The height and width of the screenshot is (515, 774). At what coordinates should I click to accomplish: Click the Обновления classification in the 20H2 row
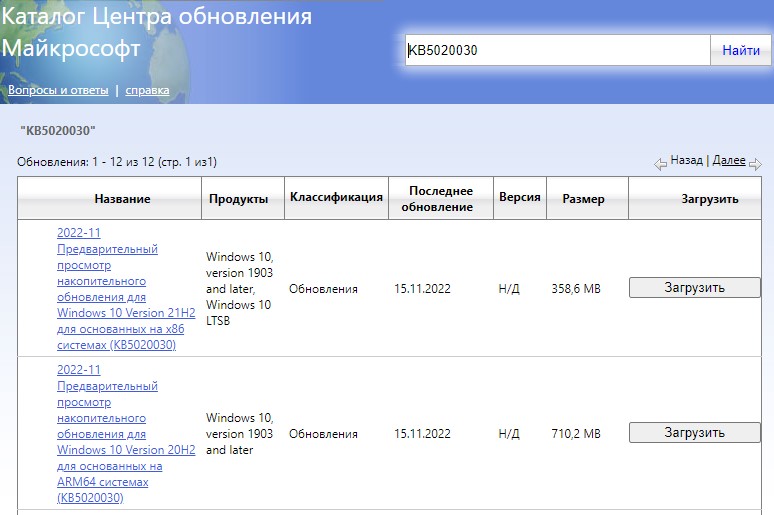323,434
